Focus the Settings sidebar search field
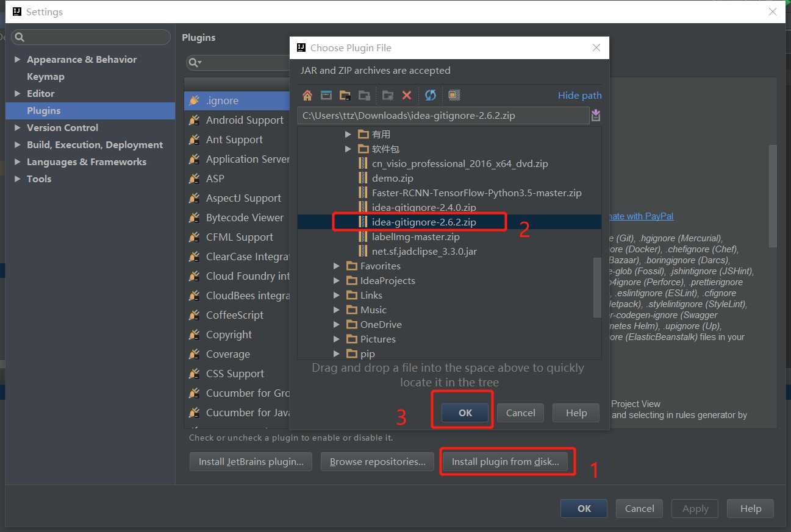 point(90,37)
